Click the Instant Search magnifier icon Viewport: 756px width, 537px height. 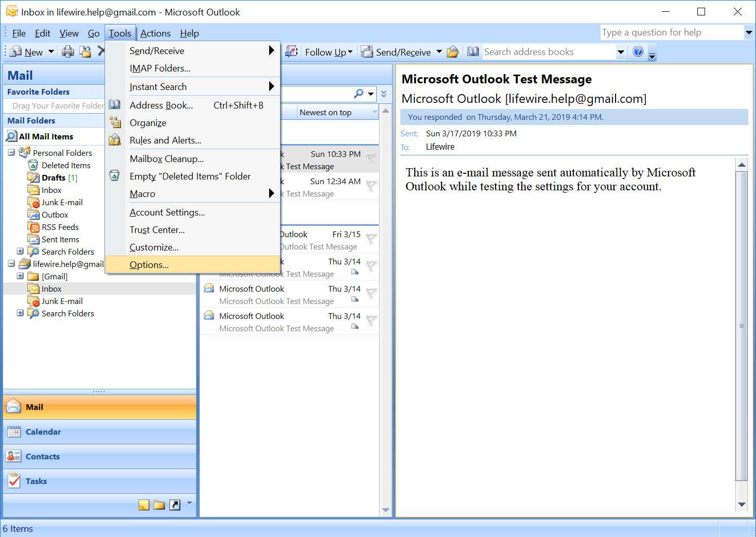pos(359,93)
